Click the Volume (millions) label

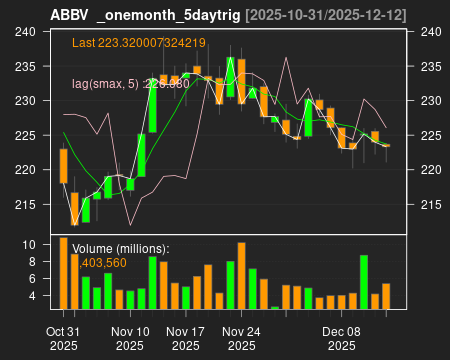(121, 249)
